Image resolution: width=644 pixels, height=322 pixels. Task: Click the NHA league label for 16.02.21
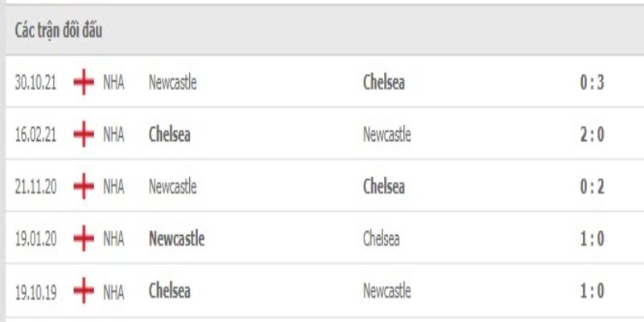tap(114, 134)
